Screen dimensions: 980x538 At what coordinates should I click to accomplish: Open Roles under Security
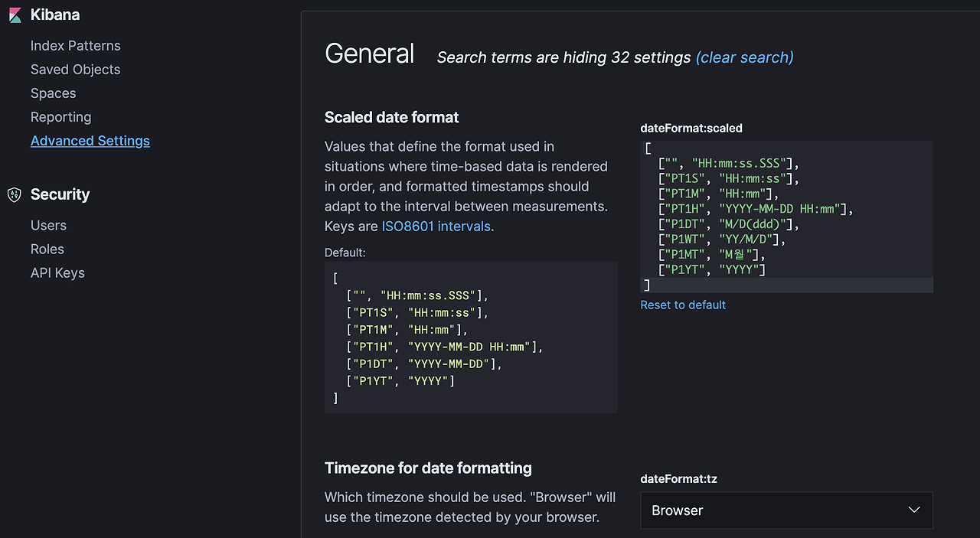(47, 249)
